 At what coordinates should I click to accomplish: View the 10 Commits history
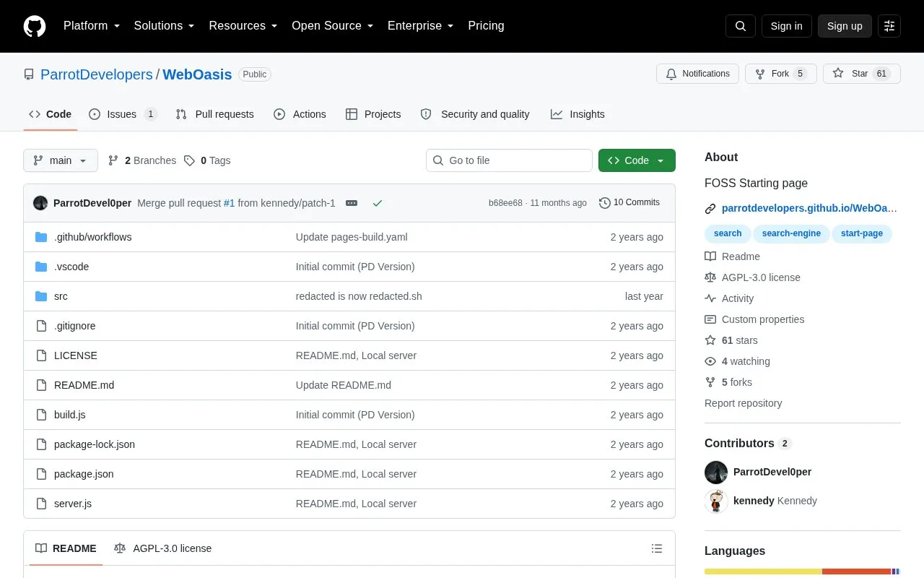click(629, 203)
